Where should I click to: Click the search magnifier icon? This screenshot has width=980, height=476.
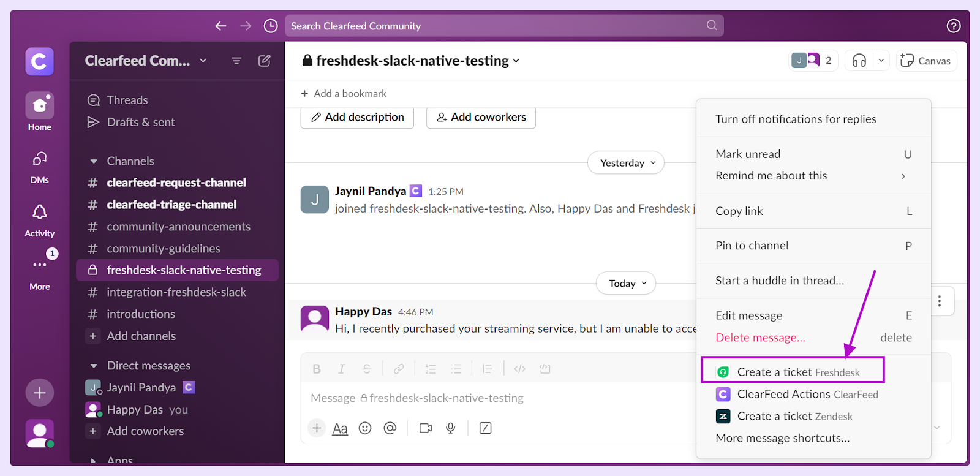click(x=711, y=25)
